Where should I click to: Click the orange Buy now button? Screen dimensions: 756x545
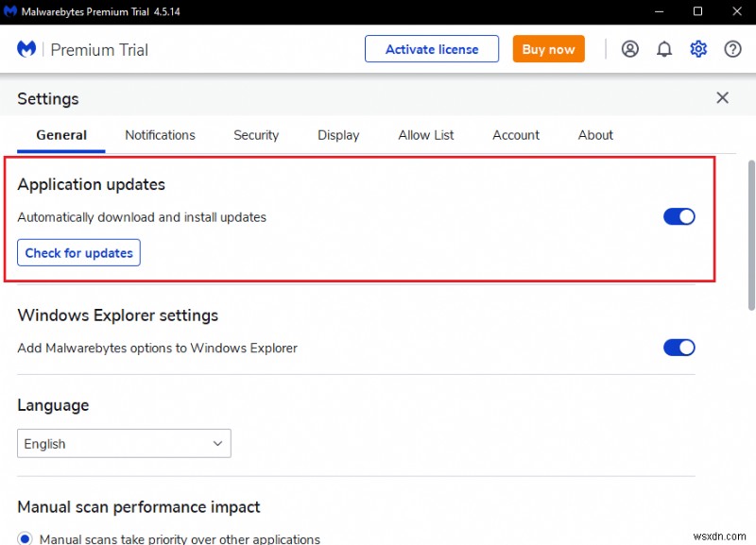coord(548,49)
